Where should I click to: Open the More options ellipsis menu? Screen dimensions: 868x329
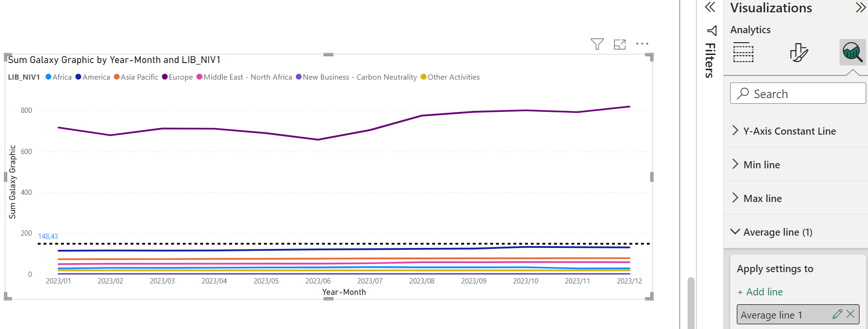coord(642,44)
